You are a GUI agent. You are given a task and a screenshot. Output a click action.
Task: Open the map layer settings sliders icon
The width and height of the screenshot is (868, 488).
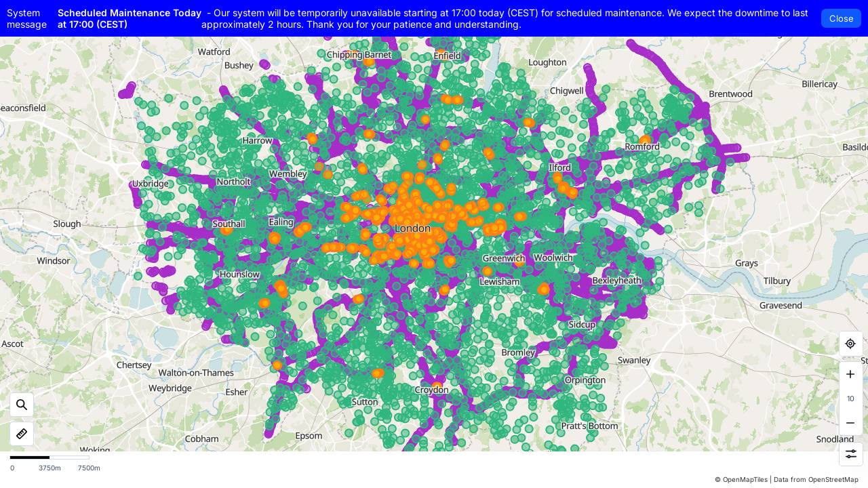(x=850, y=454)
